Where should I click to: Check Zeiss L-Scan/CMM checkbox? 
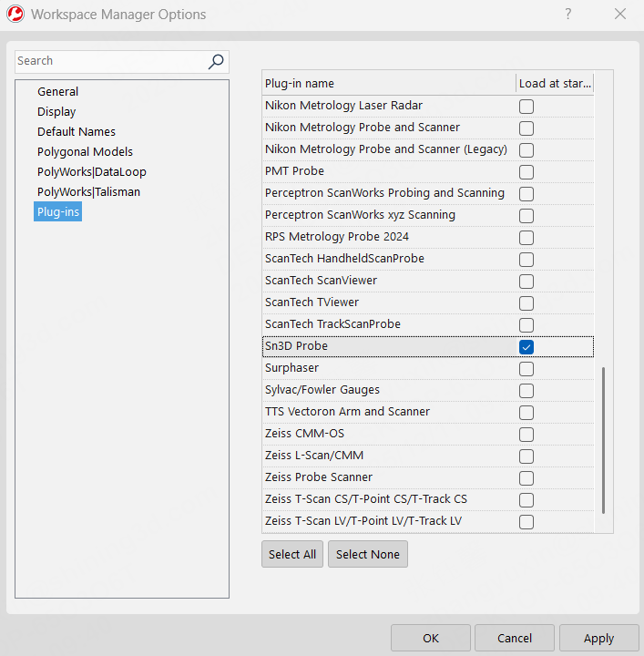tap(526, 456)
